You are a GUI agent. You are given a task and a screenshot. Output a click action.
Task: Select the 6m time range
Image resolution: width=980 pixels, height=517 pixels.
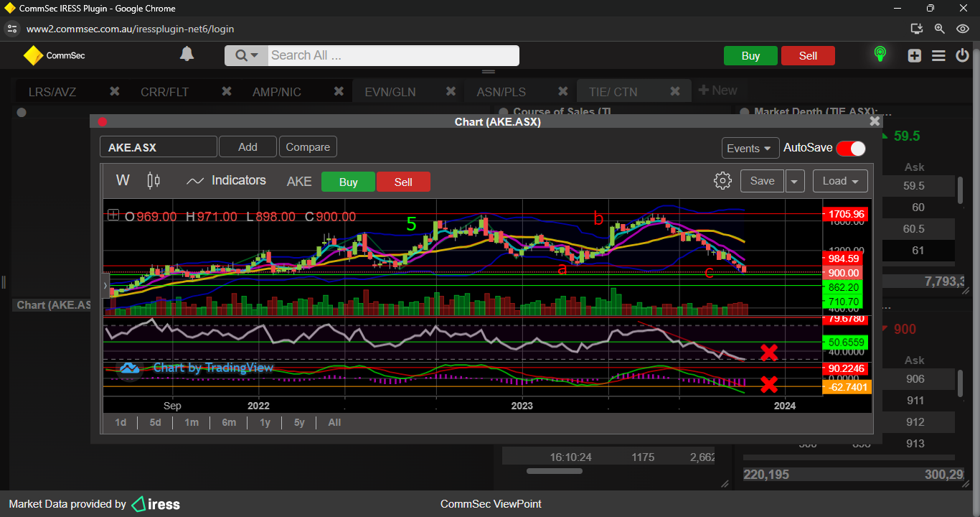click(229, 422)
